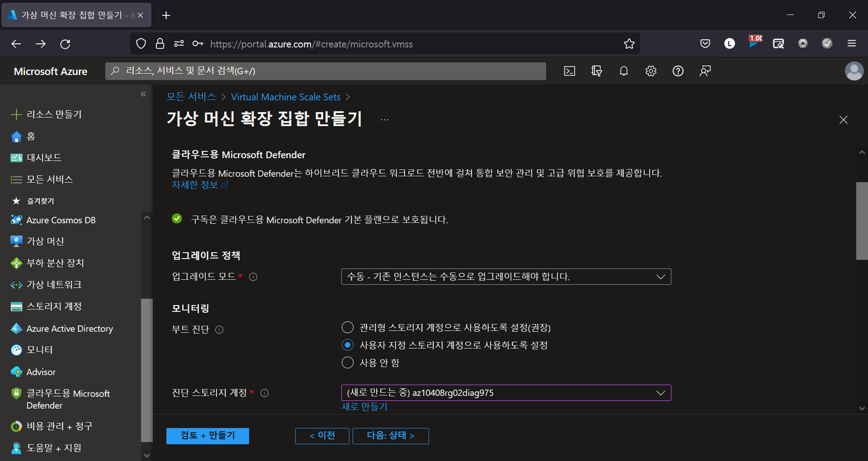This screenshot has width=868, height=461.
Task: Go to 모든 서비스 breadcrumb
Action: click(x=191, y=97)
